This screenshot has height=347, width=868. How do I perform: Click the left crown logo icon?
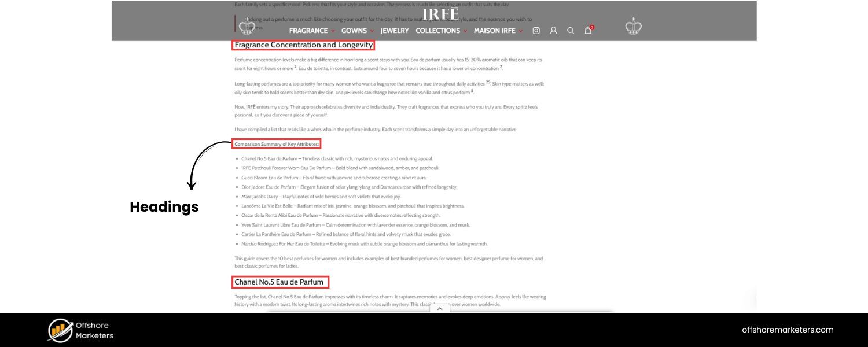click(247, 27)
